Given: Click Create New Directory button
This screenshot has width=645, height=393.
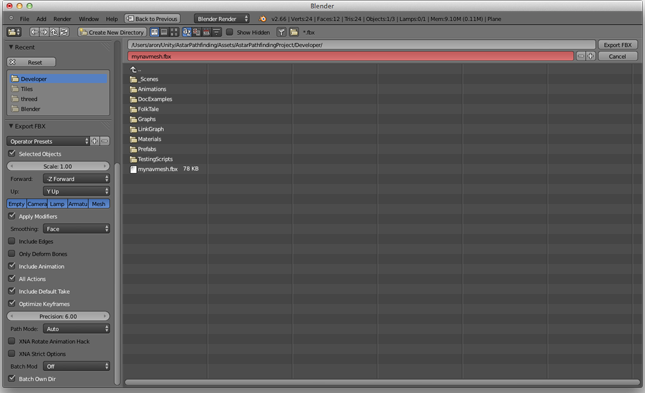Looking at the screenshot, I should coord(112,32).
